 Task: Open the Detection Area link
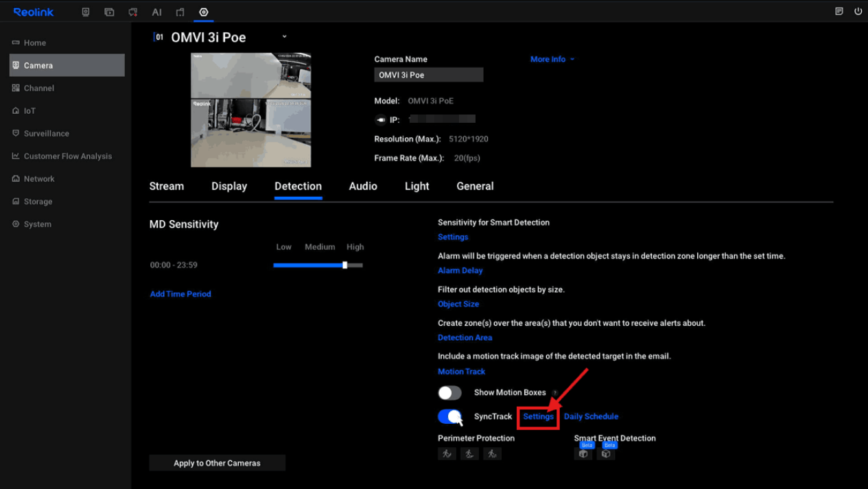tap(465, 337)
